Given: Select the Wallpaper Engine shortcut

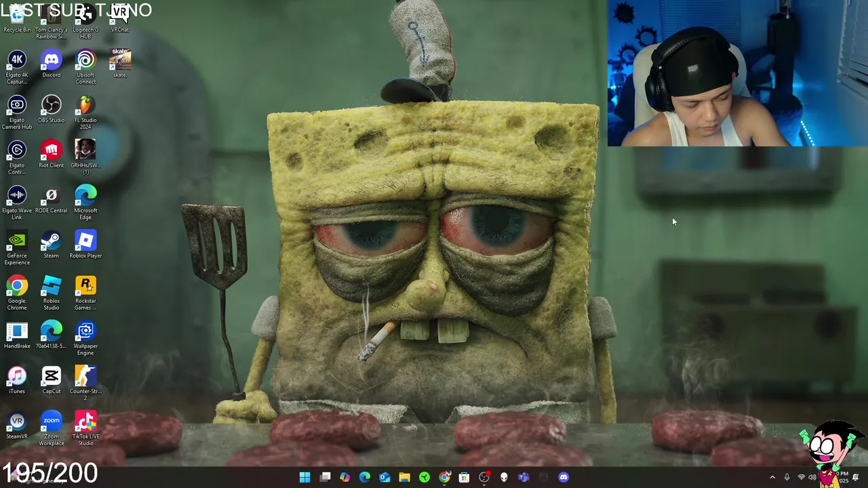Looking at the screenshot, I should coord(85,339).
